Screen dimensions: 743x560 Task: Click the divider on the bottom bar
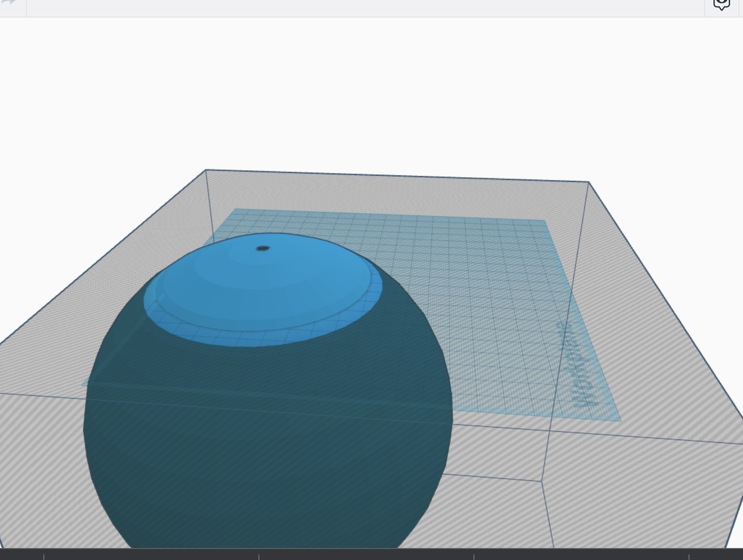(x=258, y=555)
